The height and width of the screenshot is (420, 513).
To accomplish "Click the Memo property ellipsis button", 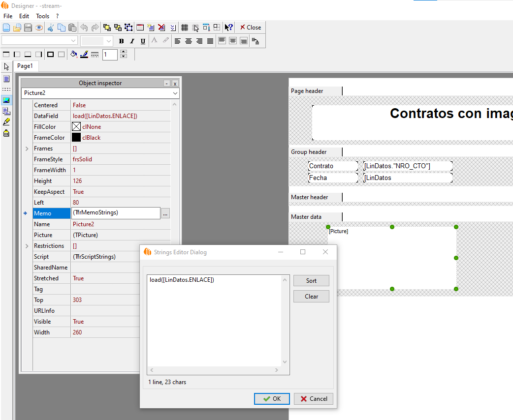I will [165, 213].
